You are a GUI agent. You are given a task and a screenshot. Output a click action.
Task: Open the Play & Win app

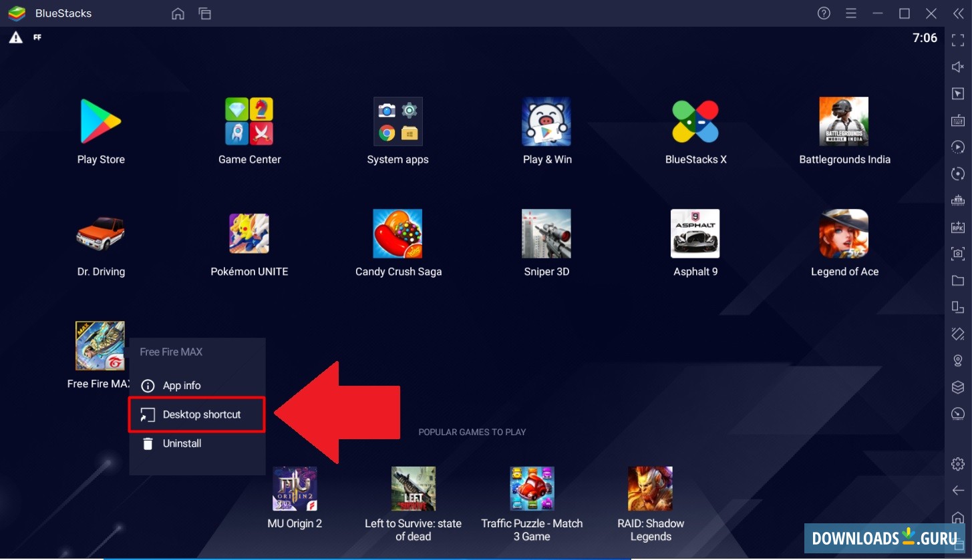point(546,121)
